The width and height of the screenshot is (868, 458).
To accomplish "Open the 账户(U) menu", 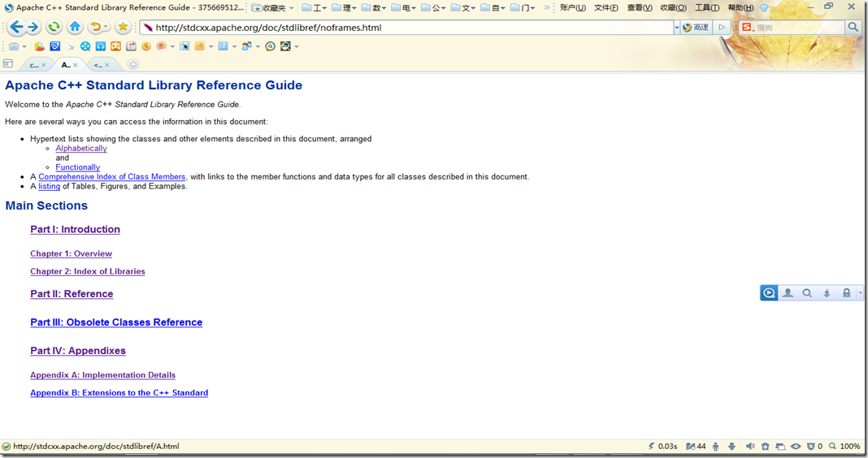I will pos(572,8).
